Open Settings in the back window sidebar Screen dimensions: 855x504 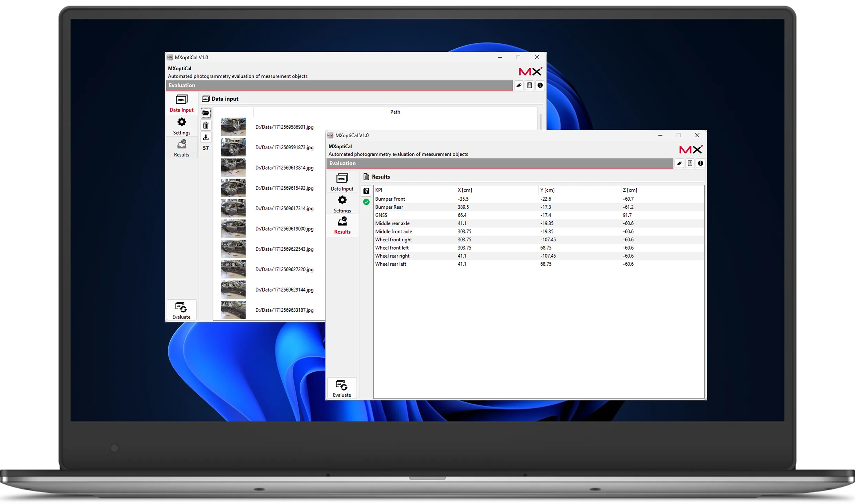tap(181, 126)
